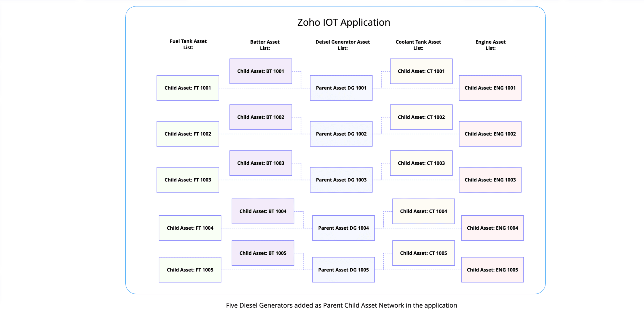The width and height of the screenshot is (644, 316).
Task: Select Child Asset: BT 1004 box
Action: [263, 211]
